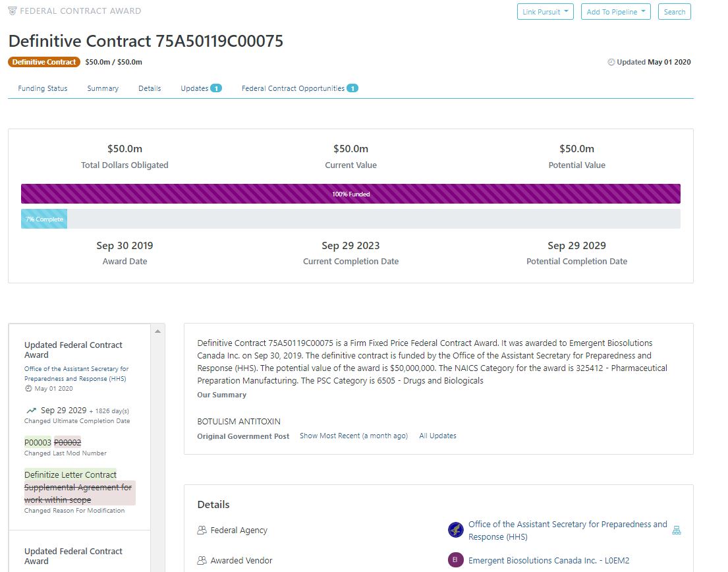Click the 100% Funded progress bar

[x=350, y=194]
